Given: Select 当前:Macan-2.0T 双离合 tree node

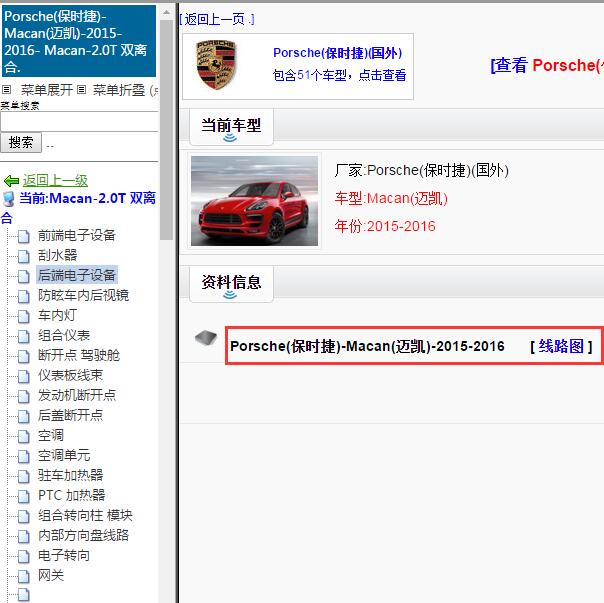Looking at the screenshot, I should tap(87, 198).
